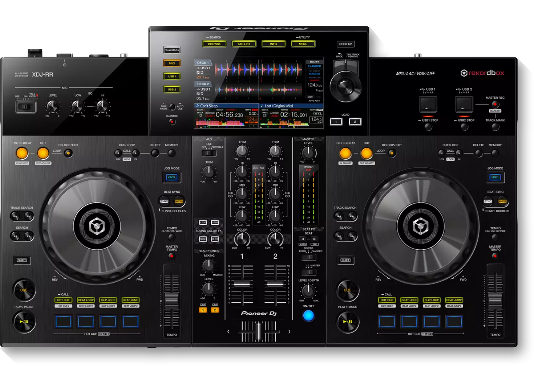Image resolution: width=534 pixels, height=392 pixels.
Task: Flip the ECHO/REVERB/FLANGER selector switch
Action: [x=309, y=257]
